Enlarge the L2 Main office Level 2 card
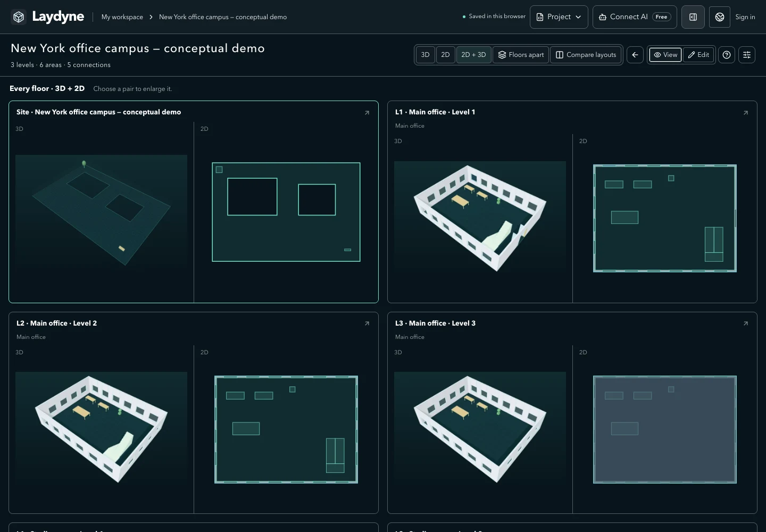The width and height of the screenshot is (766, 532). [x=367, y=323]
